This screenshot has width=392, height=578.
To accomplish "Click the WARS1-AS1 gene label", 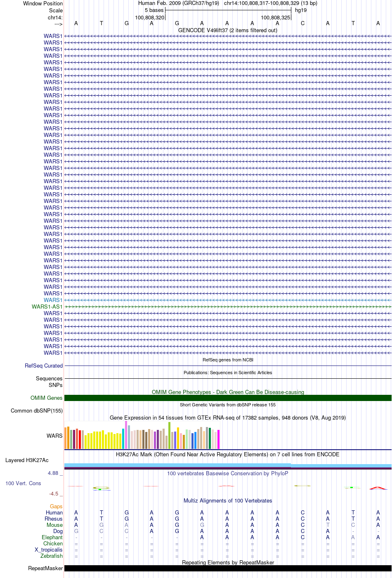I will pos(47,307).
